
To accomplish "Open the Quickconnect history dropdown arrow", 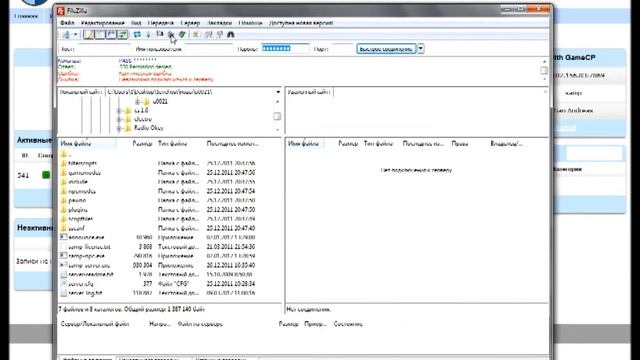I will coord(421,49).
